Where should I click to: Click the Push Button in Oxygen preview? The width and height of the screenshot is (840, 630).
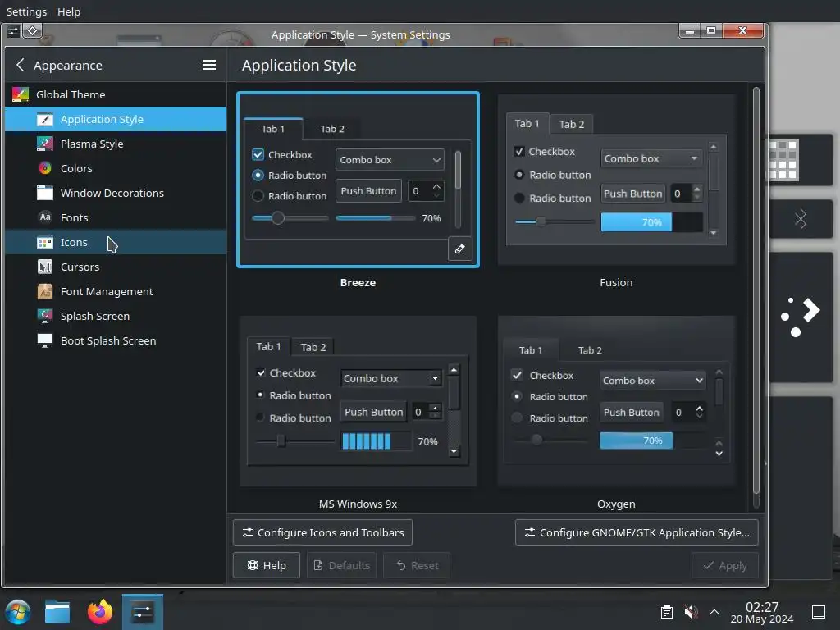(x=632, y=412)
